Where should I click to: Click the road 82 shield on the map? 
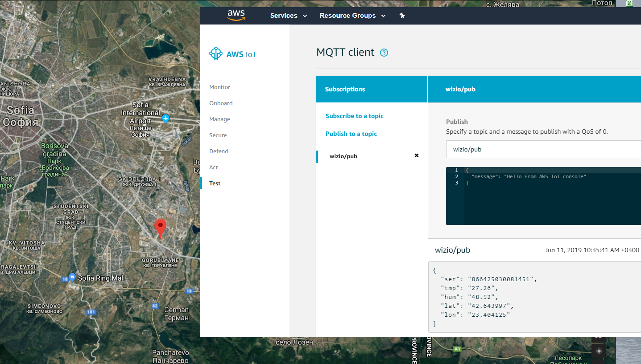tap(155, 306)
